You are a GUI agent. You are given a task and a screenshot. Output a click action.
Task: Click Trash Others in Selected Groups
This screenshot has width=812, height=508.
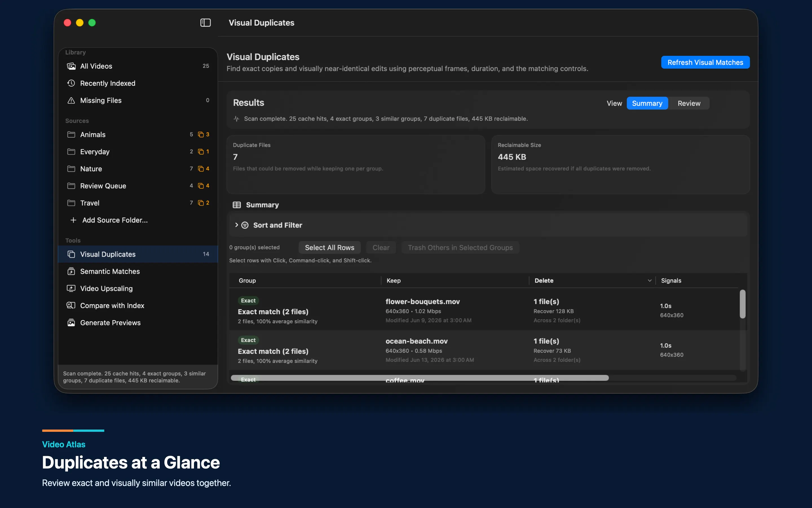click(460, 248)
